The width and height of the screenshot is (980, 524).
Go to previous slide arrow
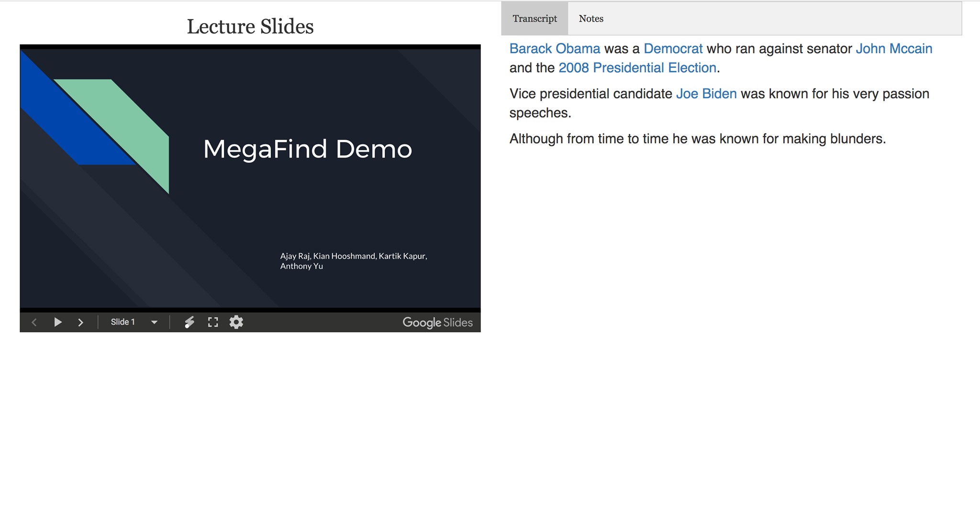pos(34,322)
